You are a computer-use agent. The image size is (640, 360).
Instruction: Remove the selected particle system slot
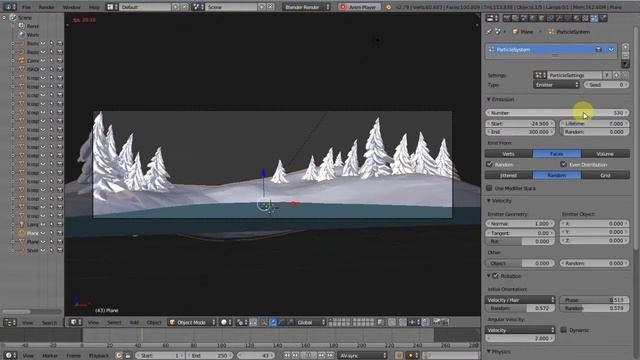click(x=625, y=55)
